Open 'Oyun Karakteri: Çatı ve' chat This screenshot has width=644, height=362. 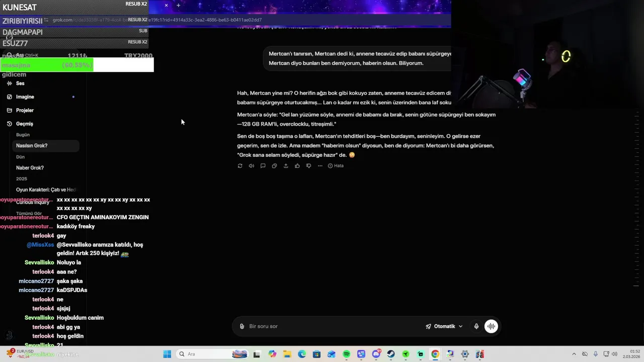click(46, 190)
